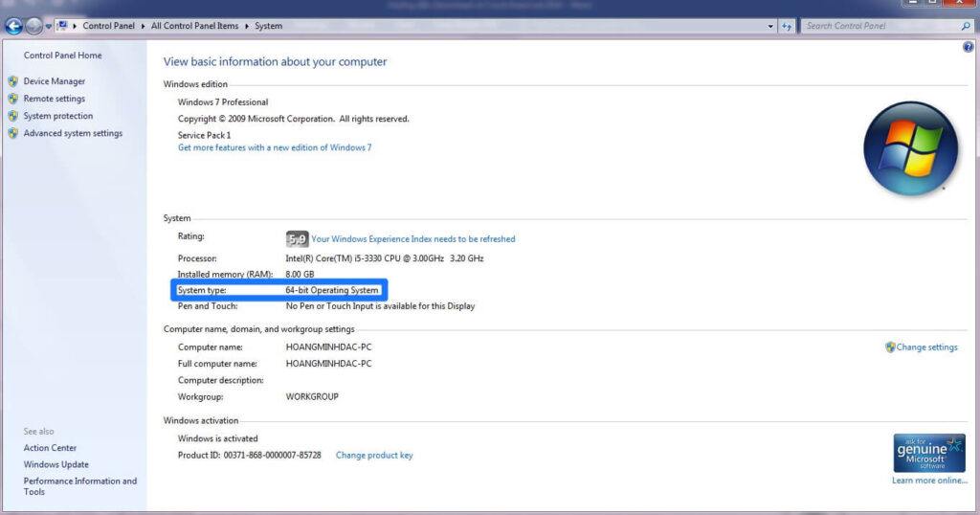
Task: Click the search magnifier icon
Action: [966, 26]
